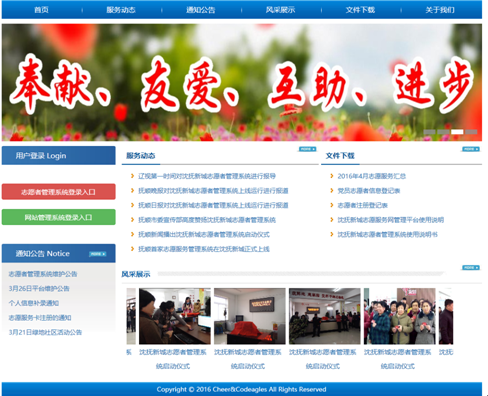Click the 志愿者管理系统登录入口 red button
This screenshot has width=488, height=396.
tap(59, 192)
